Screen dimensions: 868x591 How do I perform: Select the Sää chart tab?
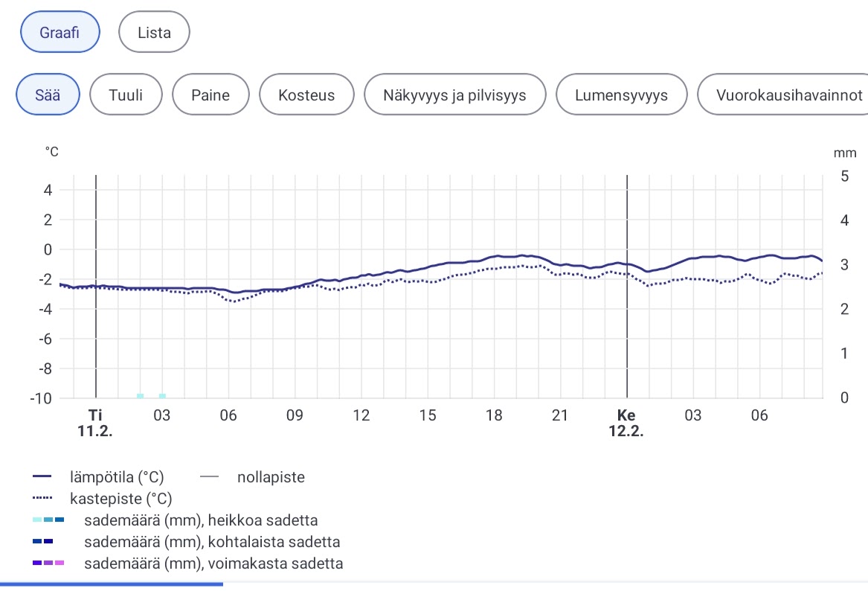(x=48, y=95)
